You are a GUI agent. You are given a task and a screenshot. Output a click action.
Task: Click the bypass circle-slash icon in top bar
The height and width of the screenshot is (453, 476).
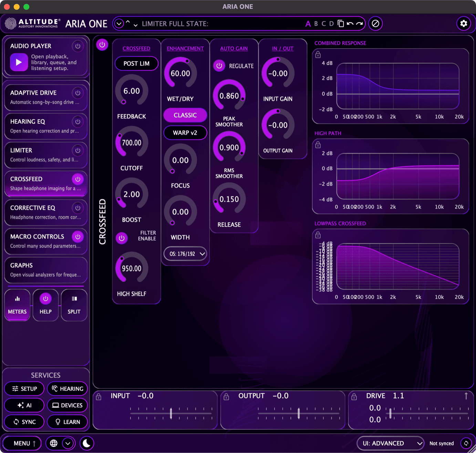click(375, 23)
